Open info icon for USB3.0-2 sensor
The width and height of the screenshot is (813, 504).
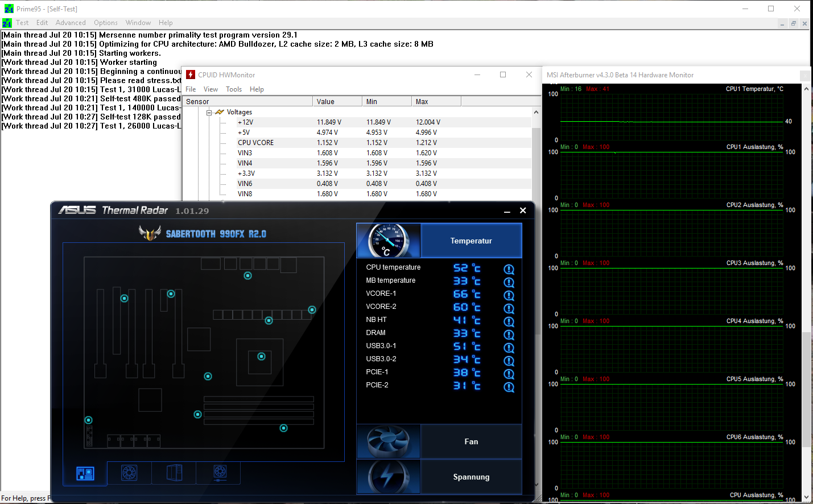[509, 361]
